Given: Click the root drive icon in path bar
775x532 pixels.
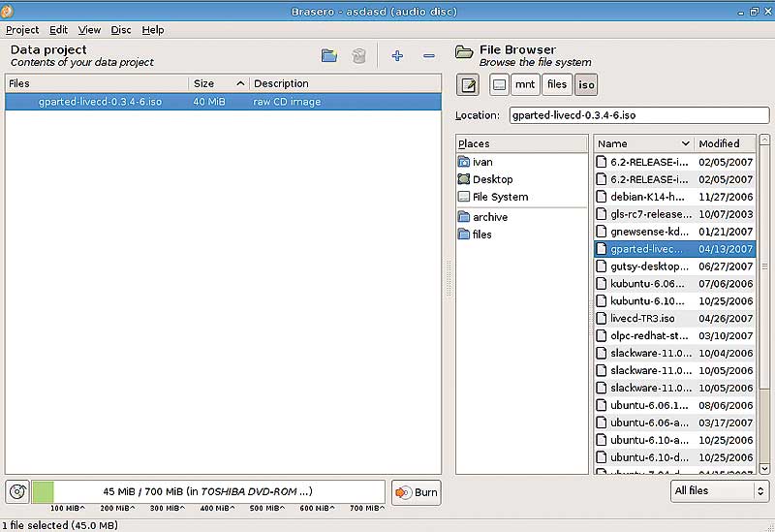Looking at the screenshot, I should 499,84.
